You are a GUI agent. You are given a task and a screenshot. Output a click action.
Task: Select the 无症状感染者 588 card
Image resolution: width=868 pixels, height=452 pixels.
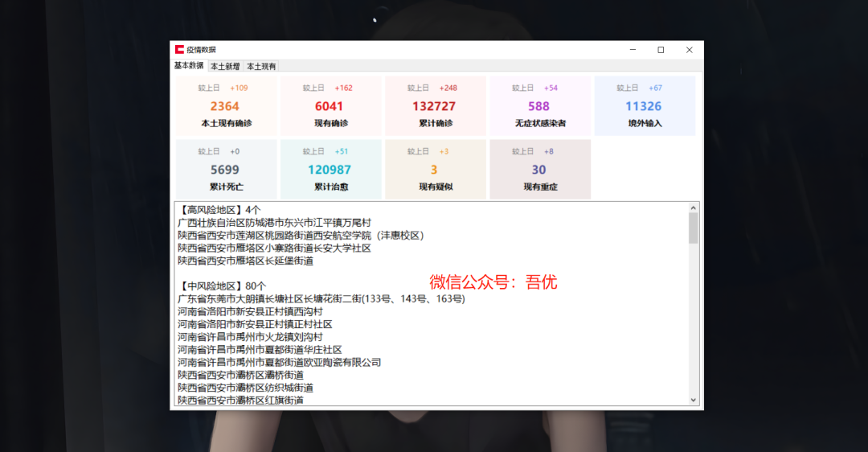[540, 106]
